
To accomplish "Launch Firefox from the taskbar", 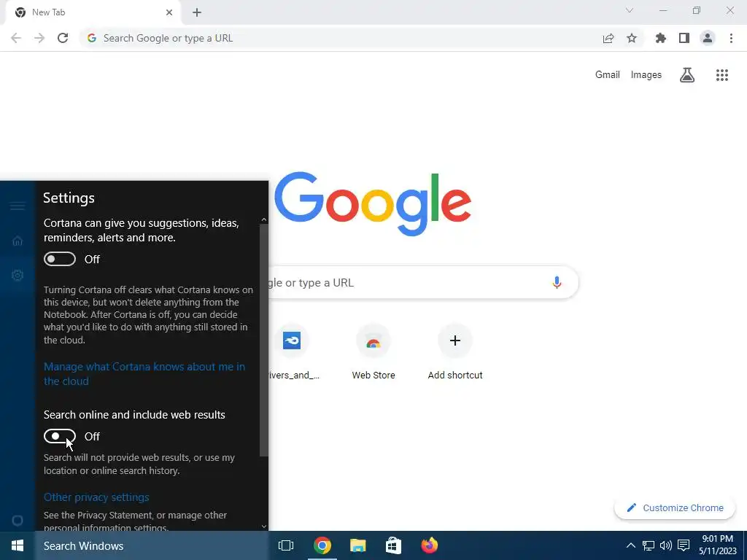I will 429,545.
